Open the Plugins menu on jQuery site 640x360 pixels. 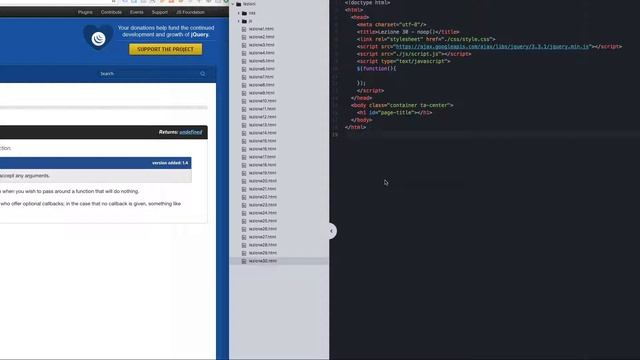85,12
